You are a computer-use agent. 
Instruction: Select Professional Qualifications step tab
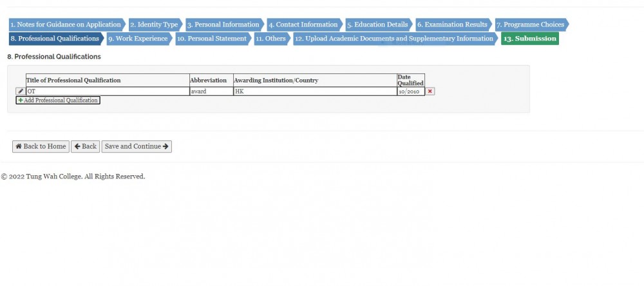[54, 39]
